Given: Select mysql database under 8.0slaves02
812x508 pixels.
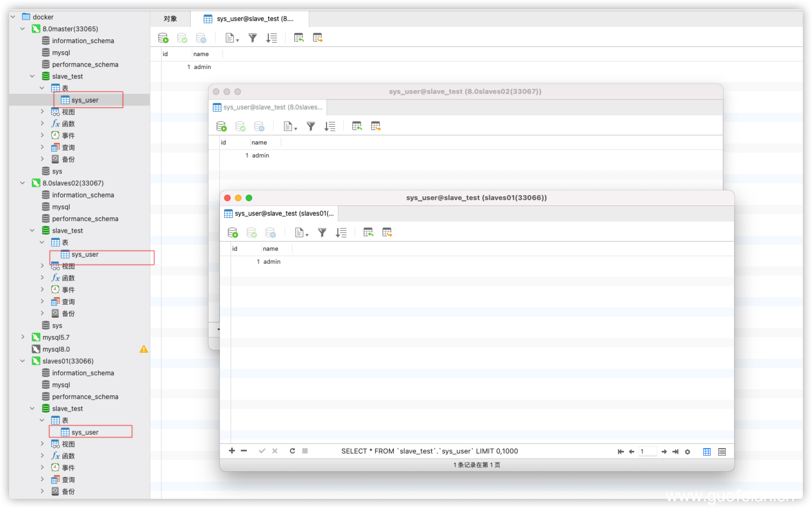Looking at the screenshot, I should click(x=61, y=207).
